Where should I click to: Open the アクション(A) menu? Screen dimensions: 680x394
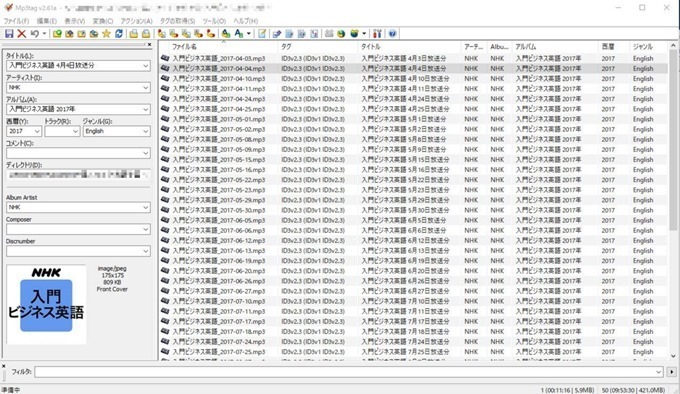pos(137,21)
